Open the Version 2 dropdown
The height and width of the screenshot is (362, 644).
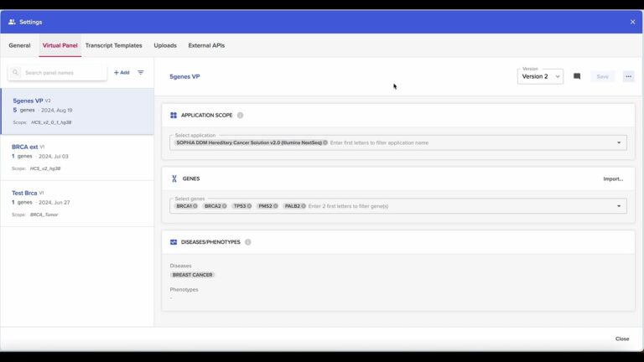(x=540, y=76)
